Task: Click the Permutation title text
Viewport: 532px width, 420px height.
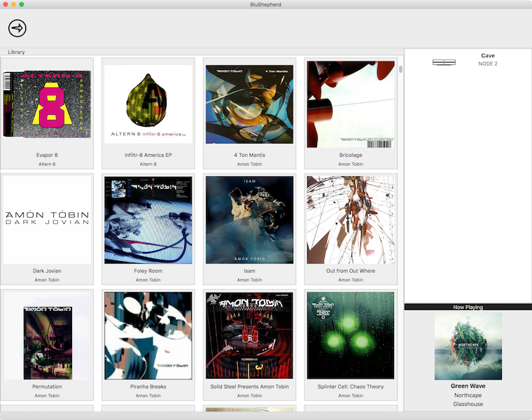Action: (47, 387)
